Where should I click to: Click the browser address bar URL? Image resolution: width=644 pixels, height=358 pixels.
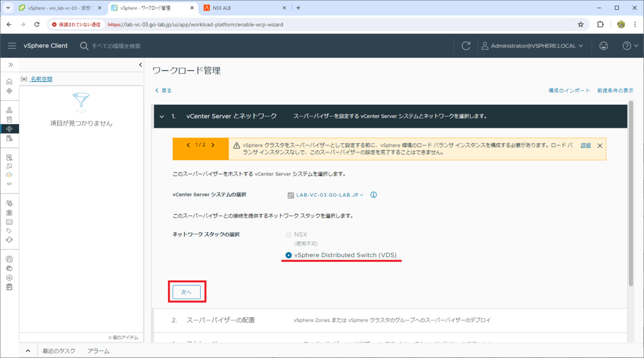(195, 24)
